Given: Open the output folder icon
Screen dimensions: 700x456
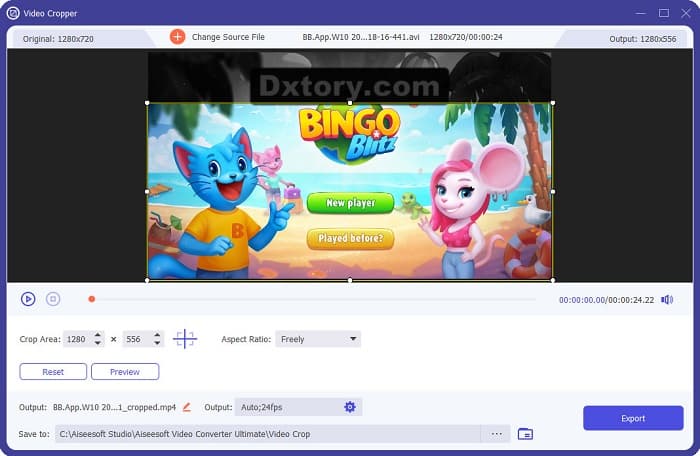Looking at the screenshot, I should [525, 434].
